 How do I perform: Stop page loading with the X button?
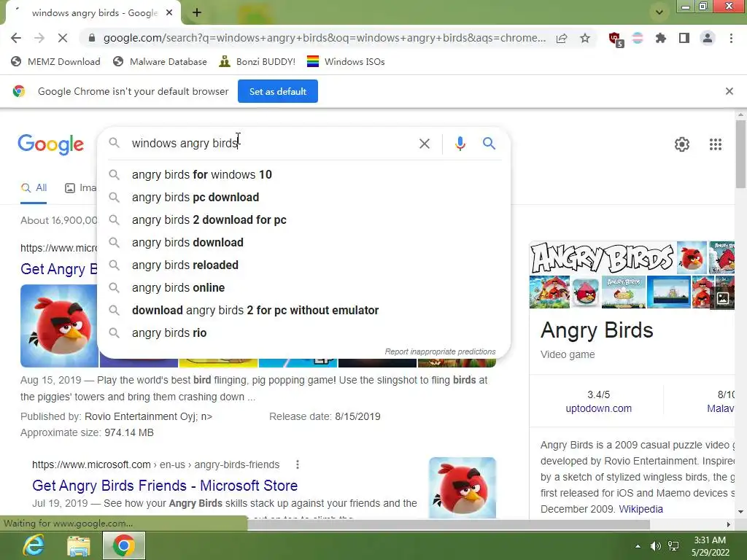point(63,38)
